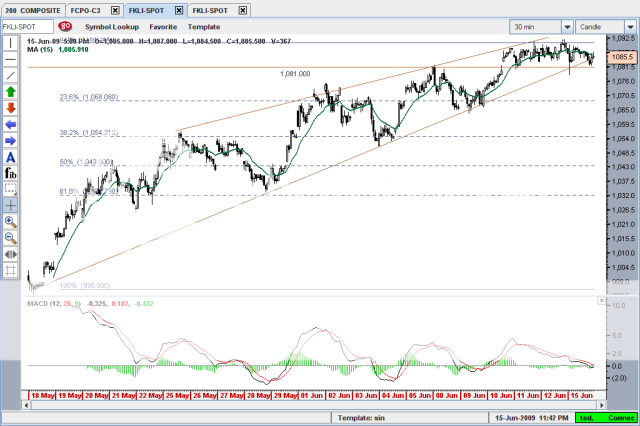Select the horizontal line drawing tool

click(x=11, y=59)
